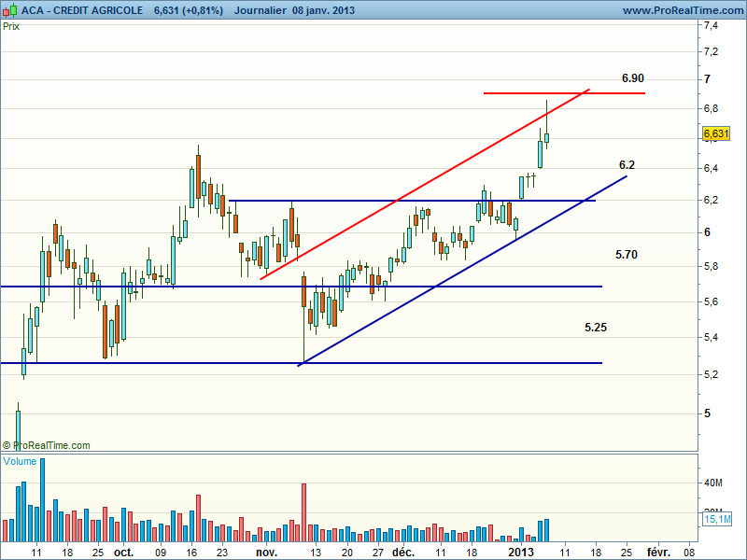Select the 5.70 support annotation text
The image size is (747, 560).
(x=627, y=254)
